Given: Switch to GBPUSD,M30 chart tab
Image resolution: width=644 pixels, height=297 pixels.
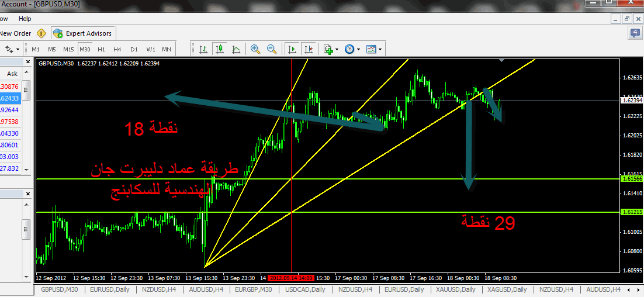Looking at the screenshot, I should click(59, 289).
